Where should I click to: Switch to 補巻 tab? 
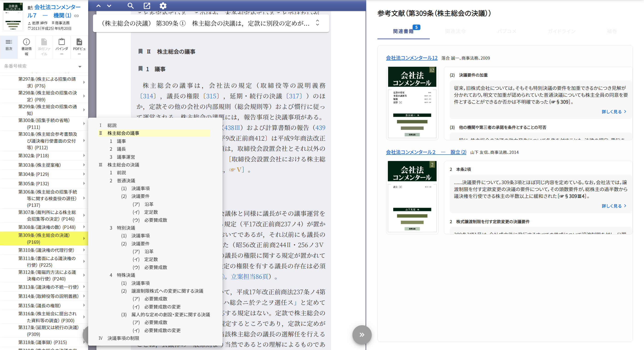pos(612,31)
